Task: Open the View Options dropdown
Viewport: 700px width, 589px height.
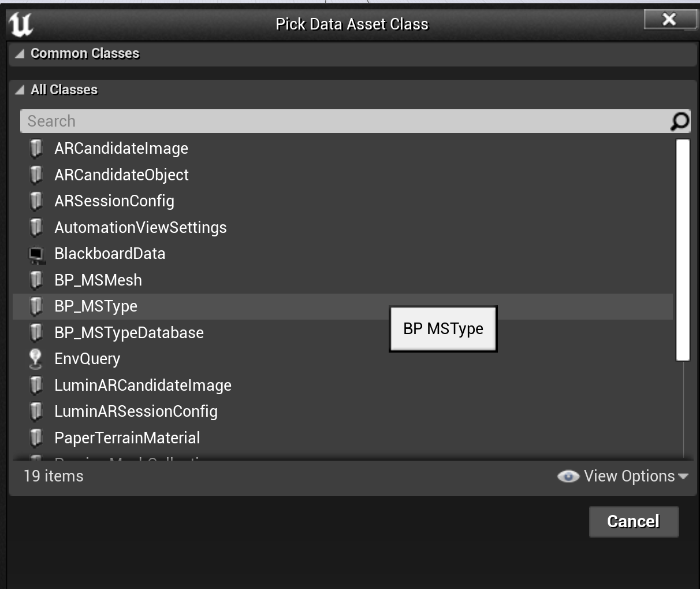Action: click(635, 476)
